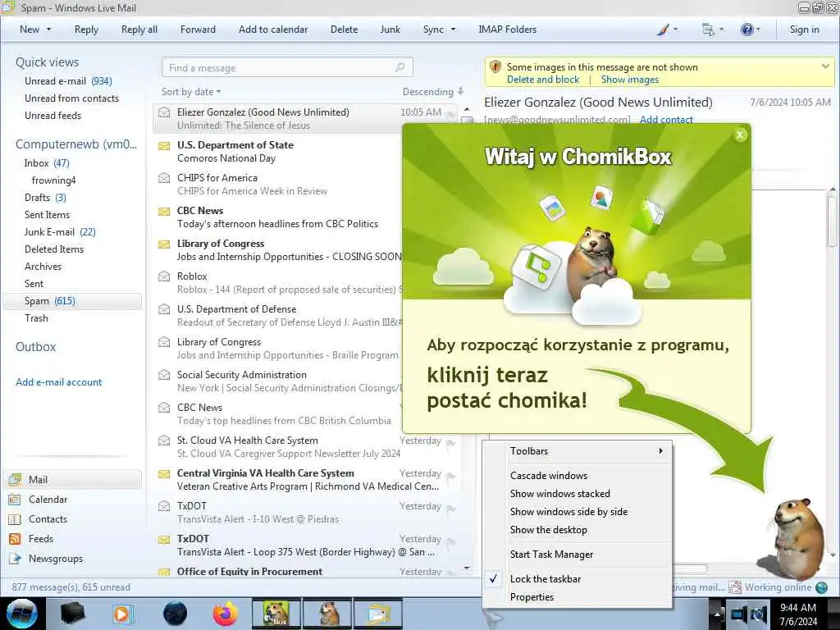
Task: Collapse the Quick views header
Action: coord(47,62)
